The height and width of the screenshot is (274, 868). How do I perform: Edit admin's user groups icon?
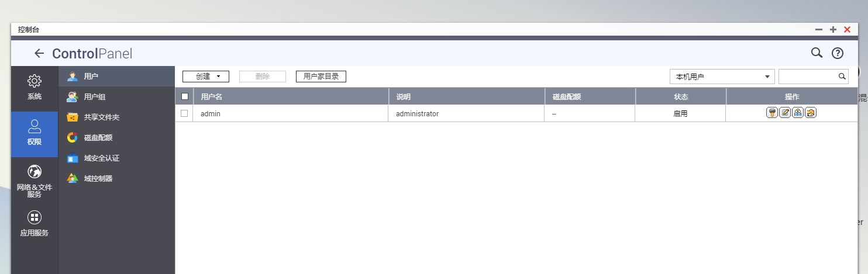[798, 113]
